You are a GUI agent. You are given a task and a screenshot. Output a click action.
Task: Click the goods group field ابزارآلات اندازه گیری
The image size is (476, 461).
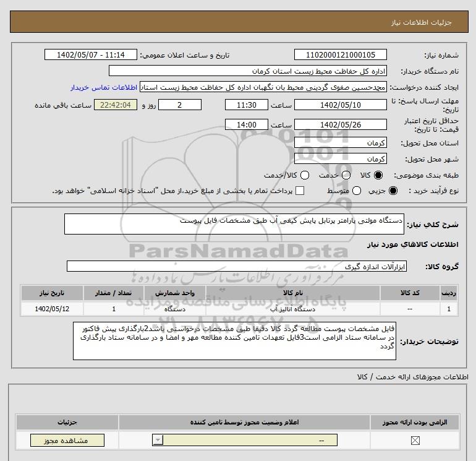(x=237, y=266)
